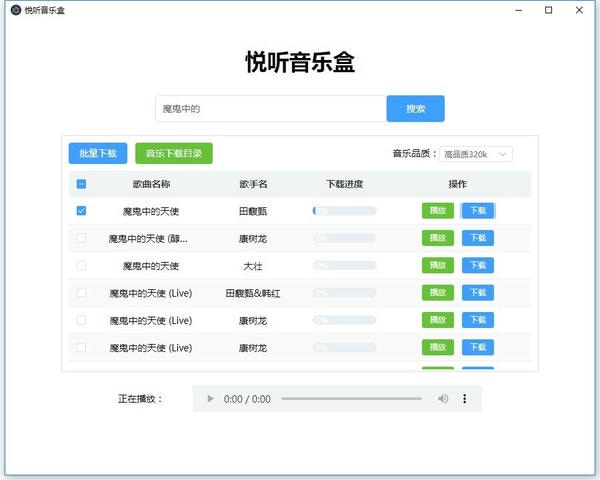Toggle the select-all checkbox in table header
Viewport: 600px width, 480px height.
coord(81,184)
